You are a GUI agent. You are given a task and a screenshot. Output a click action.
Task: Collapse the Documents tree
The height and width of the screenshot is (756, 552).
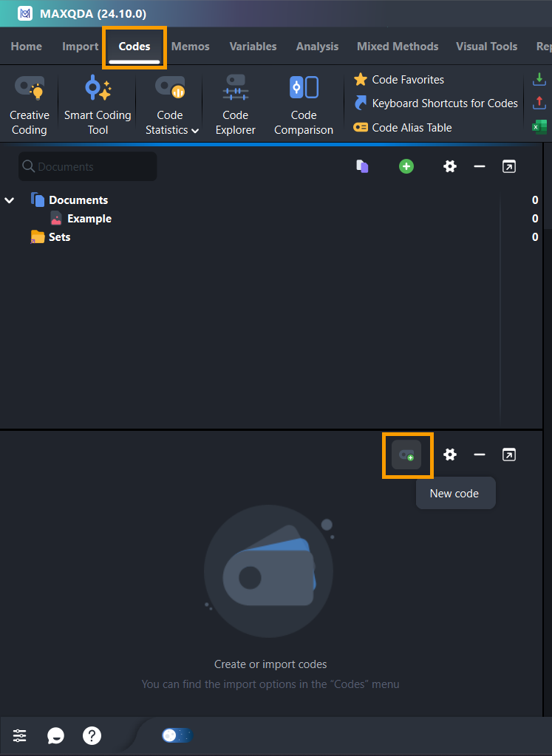[x=10, y=200]
